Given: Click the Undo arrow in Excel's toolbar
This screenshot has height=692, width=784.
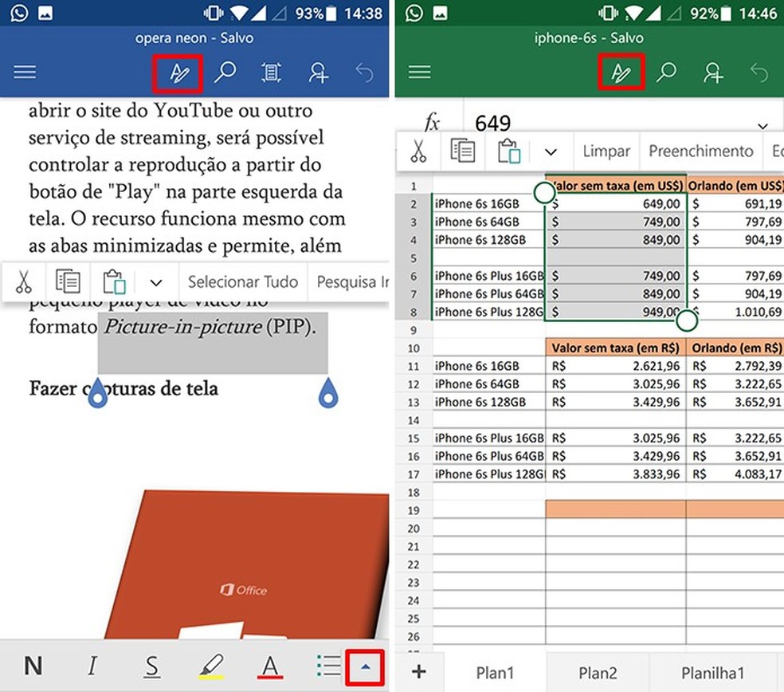Looking at the screenshot, I should pos(759,73).
